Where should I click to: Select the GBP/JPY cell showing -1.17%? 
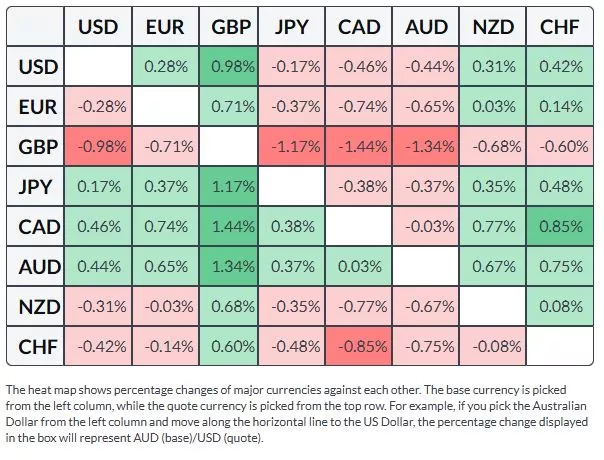(296, 146)
